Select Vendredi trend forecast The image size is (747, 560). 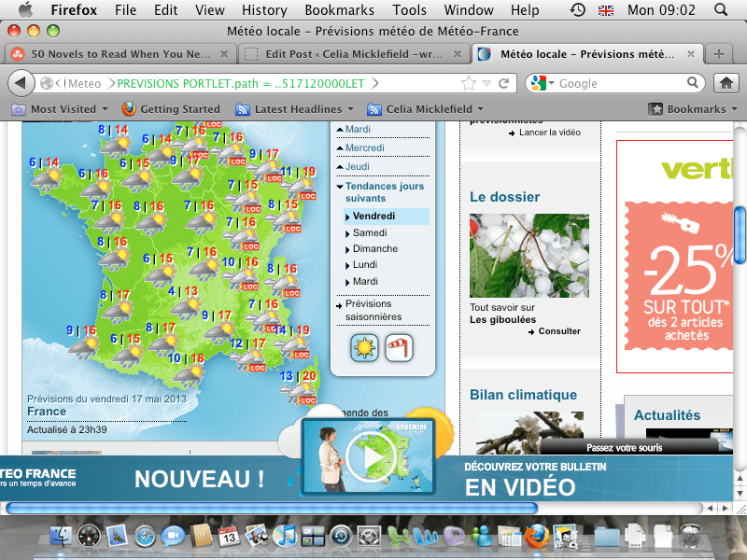tap(387, 217)
